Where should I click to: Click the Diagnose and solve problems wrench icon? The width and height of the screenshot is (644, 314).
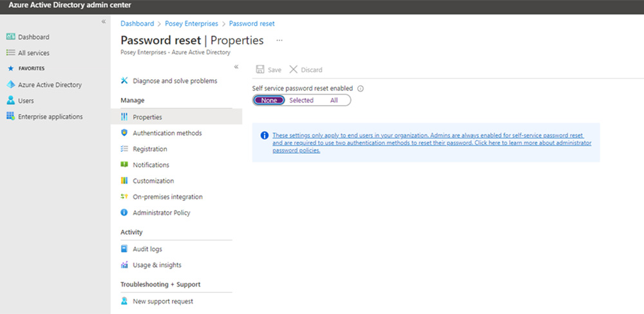tap(124, 80)
